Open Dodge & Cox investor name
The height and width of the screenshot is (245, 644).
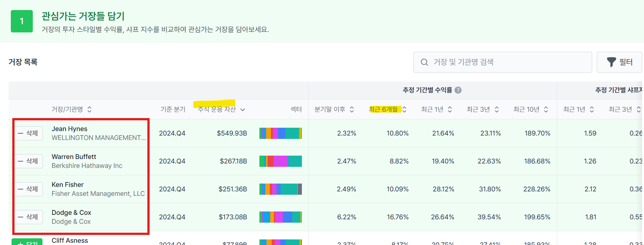pos(71,213)
